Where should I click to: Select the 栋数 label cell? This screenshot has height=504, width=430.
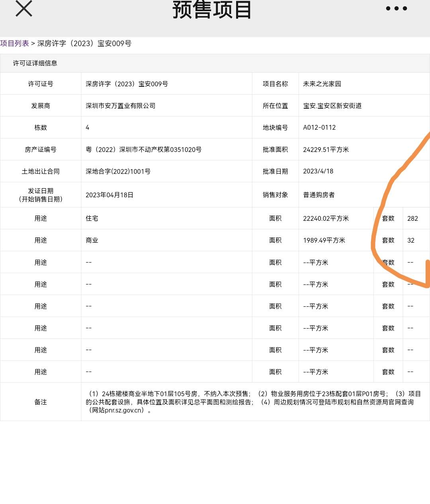(x=41, y=128)
